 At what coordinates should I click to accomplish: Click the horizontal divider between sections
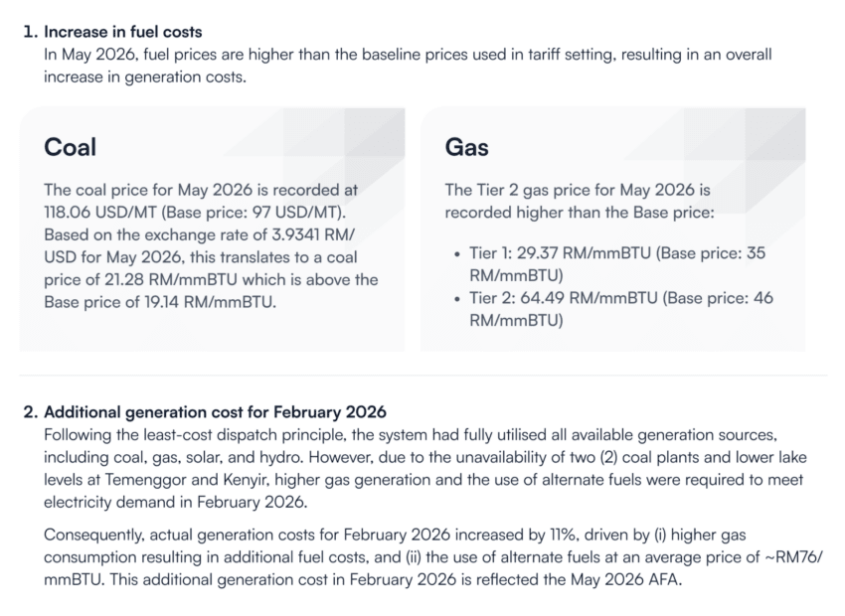pos(423,375)
